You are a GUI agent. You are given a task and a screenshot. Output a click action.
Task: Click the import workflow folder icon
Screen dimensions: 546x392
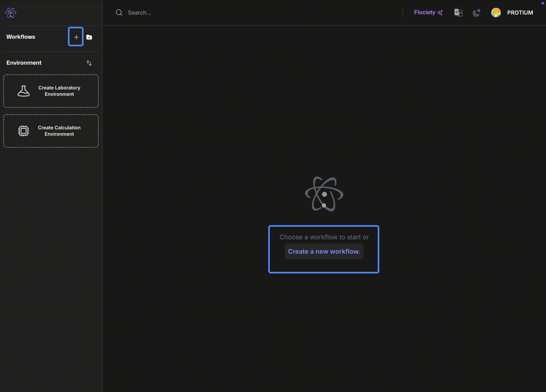(89, 37)
